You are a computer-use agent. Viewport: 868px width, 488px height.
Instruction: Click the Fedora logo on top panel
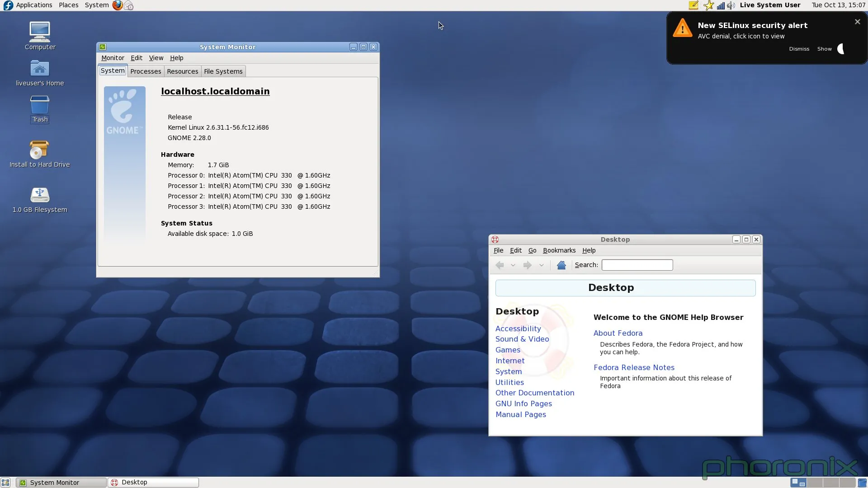tap(8, 5)
